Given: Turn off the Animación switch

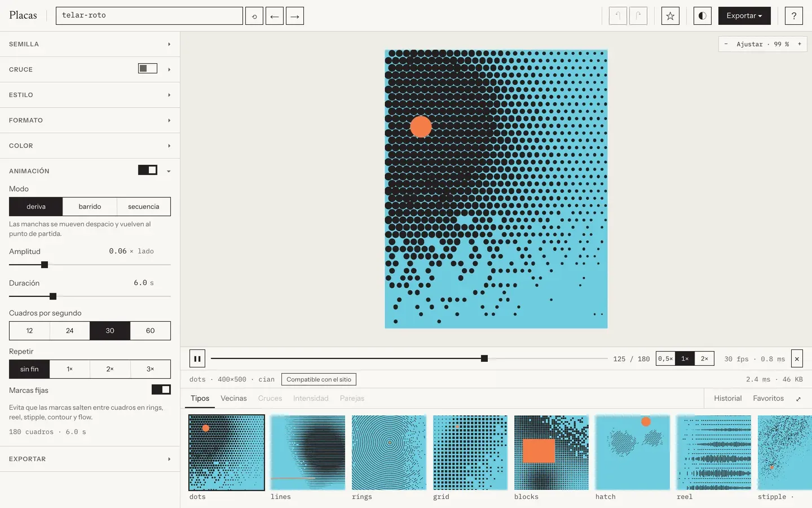Looking at the screenshot, I should pos(148,170).
